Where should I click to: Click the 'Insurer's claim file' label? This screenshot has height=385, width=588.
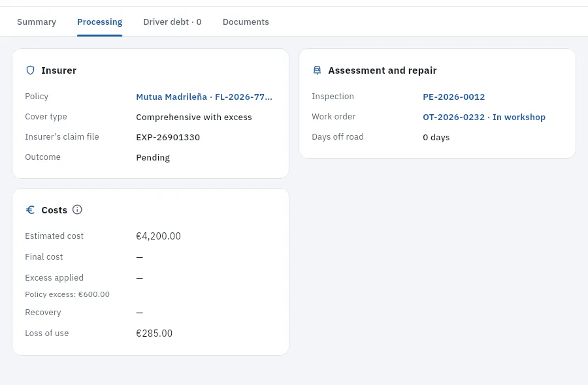pyautogui.click(x=62, y=137)
